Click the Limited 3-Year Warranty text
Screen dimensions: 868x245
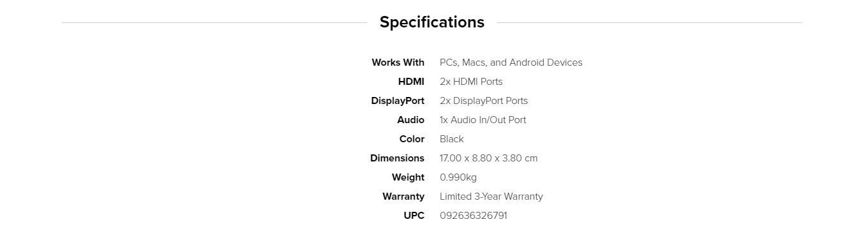(491, 197)
